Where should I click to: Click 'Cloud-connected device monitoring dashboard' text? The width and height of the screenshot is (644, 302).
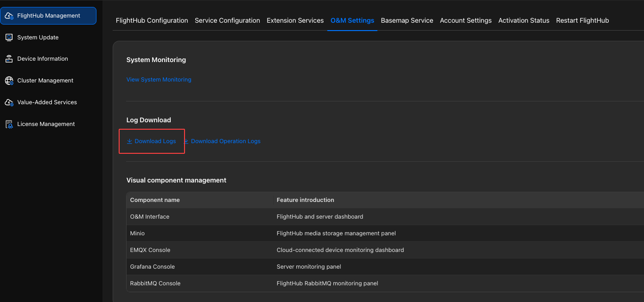[x=340, y=250]
